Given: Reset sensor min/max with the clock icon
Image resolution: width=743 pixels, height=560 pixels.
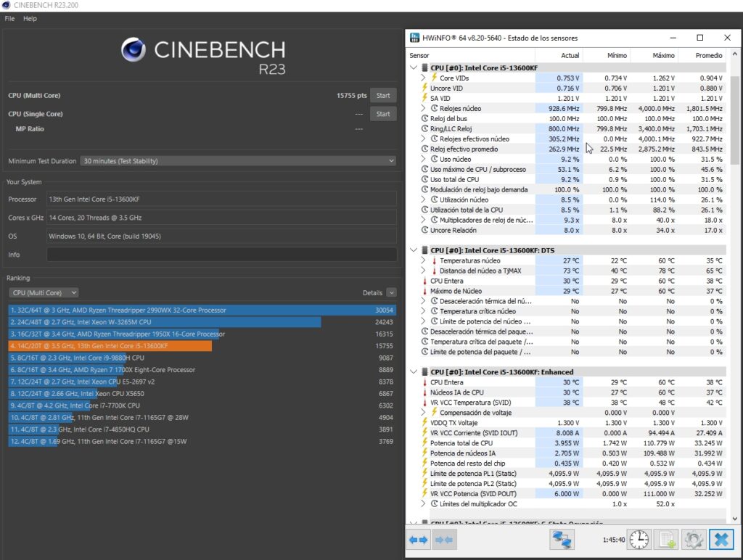Looking at the screenshot, I should 639,540.
